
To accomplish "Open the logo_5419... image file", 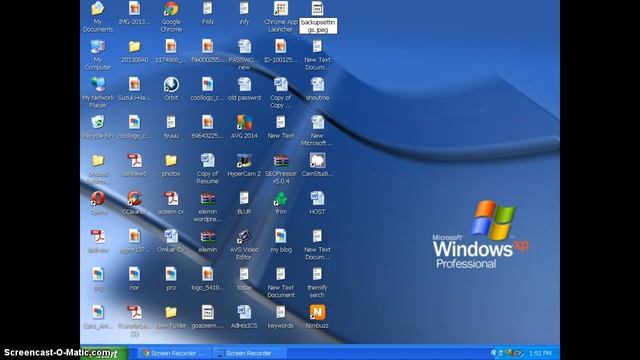I will 207,274.
